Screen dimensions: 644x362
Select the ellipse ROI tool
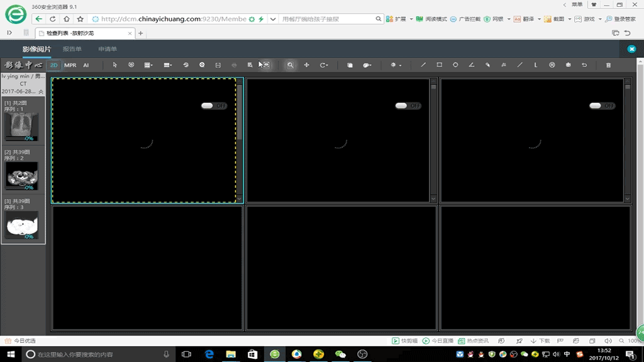point(455,65)
